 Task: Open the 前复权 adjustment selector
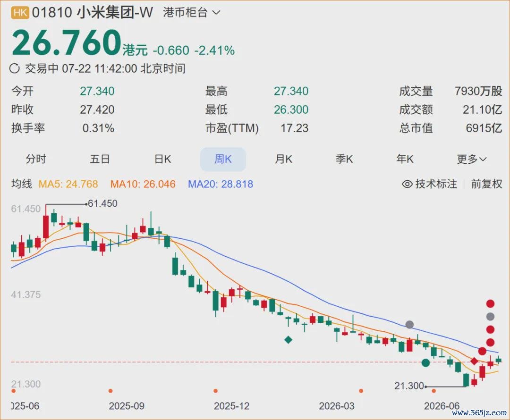pos(486,184)
